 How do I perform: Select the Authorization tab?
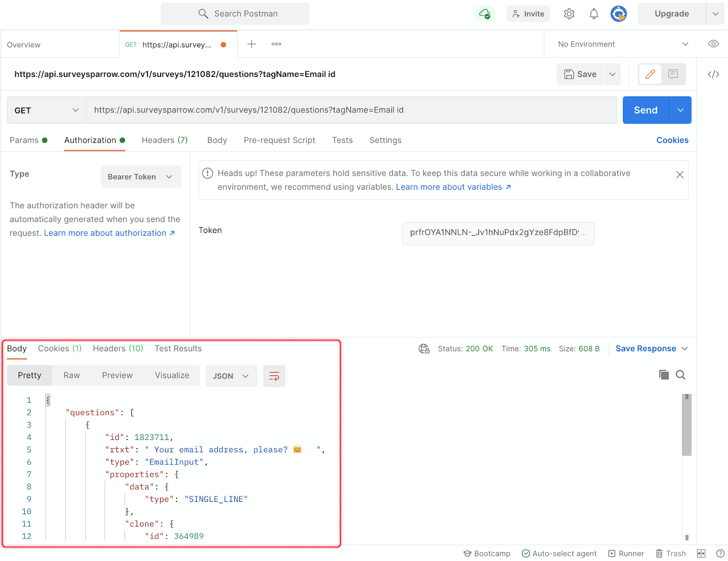[95, 140]
